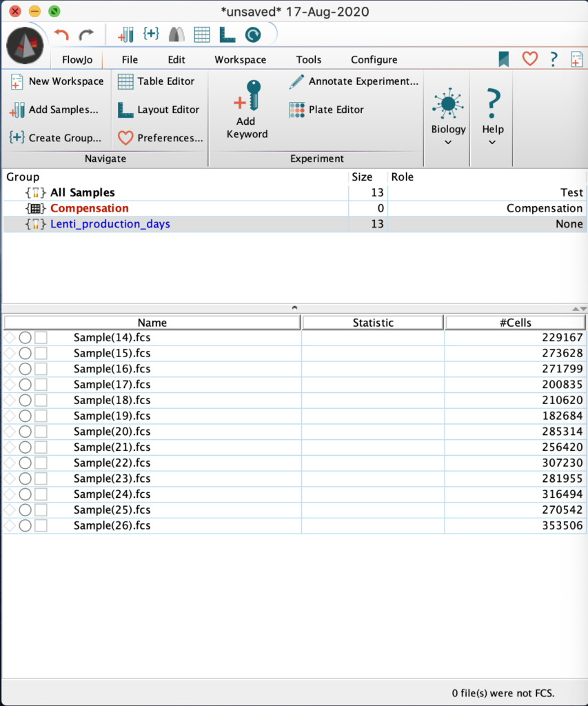Click the create group braces toolbar icon
The image size is (588, 706).
pos(151,34)
